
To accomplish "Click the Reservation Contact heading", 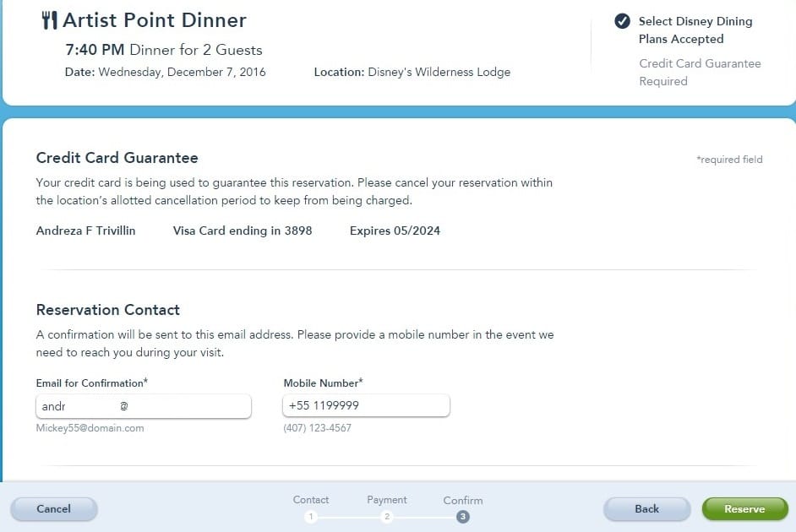I will [x=108, y=310].
